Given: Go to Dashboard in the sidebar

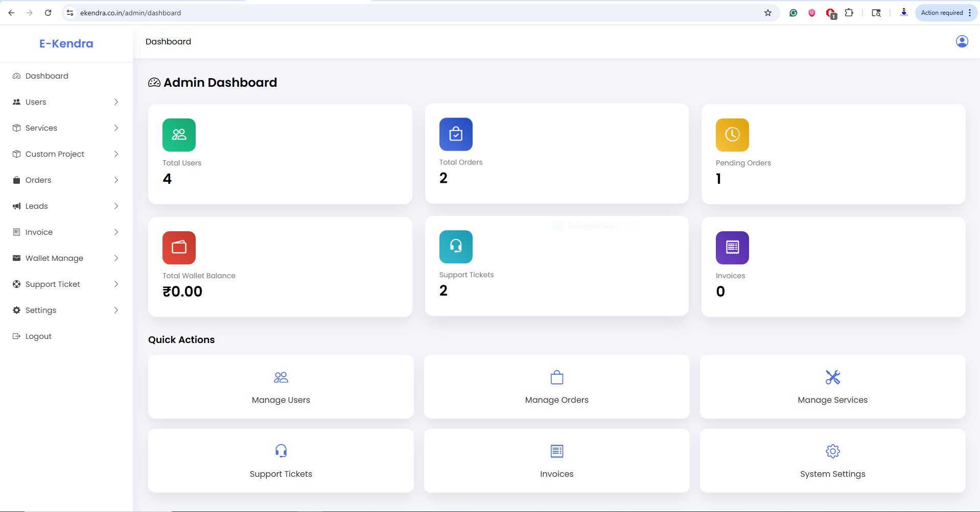Looking at the screenshot, I should pyautogui.click(x=46, y=76).
